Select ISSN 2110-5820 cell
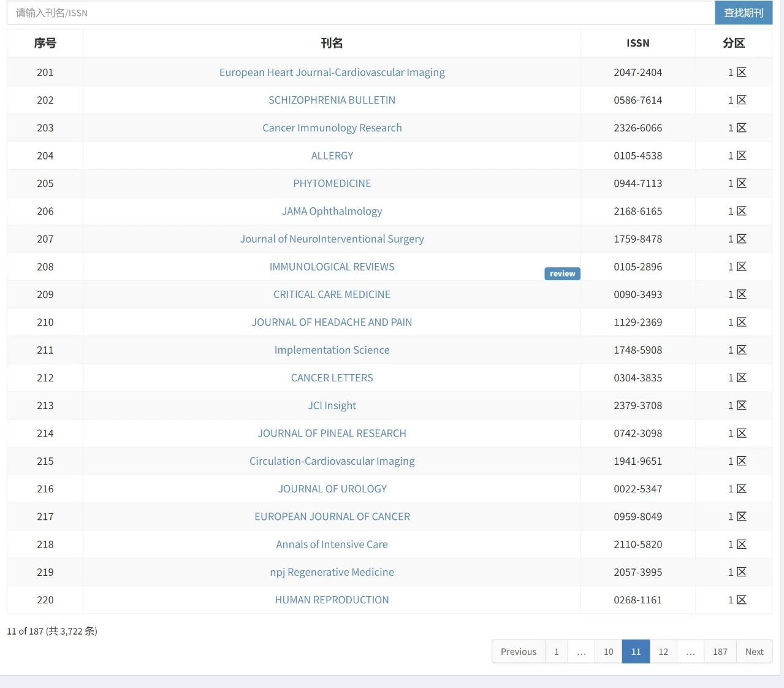This screenshot has height=688, width=784. (x=638, y=545)
